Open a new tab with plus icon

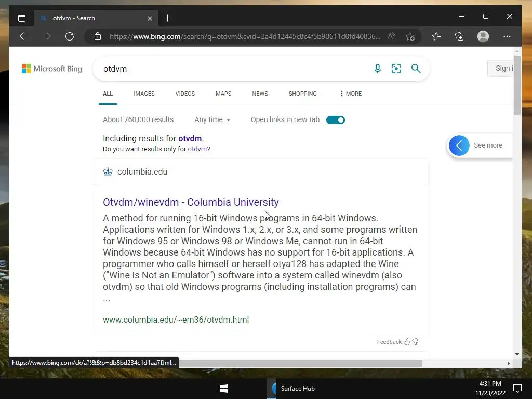167,18
